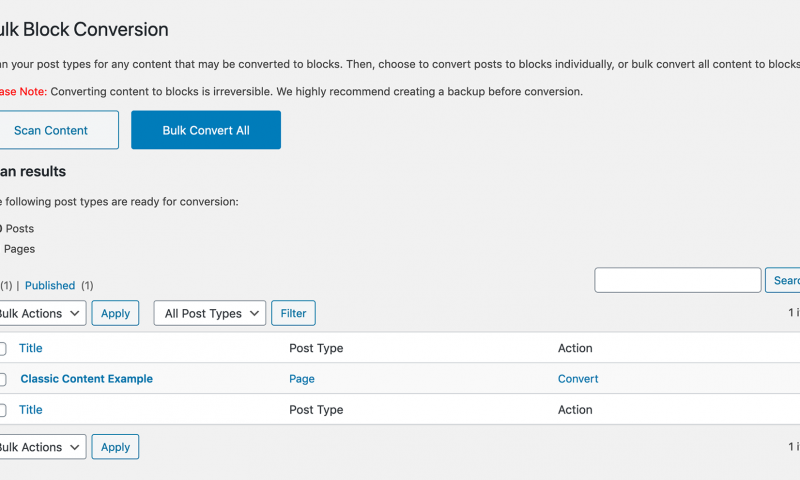Image resolution: width=800 pixels, height=480 pixels.
Task: Click the top Apply button
Action: point(115,313)
